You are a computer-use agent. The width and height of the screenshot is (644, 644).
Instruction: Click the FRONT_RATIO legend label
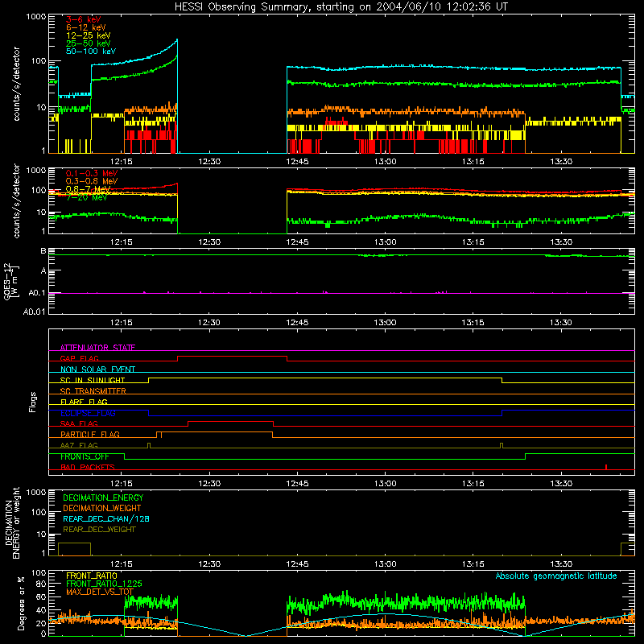tap(92, 576)
